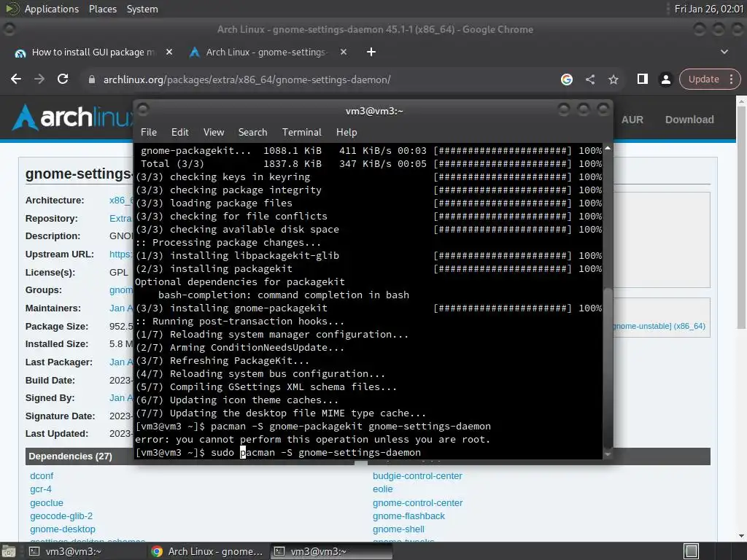Open the System menu
The width and height of the screenshot is (747, 560).
pyautogui.click(x=142, y=9)
